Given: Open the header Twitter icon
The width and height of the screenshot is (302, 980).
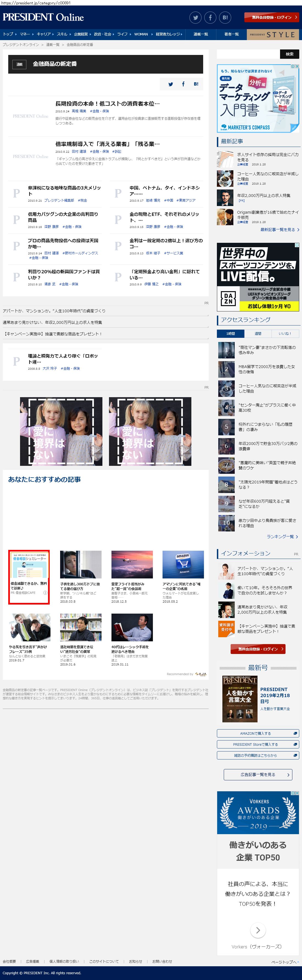Looking at the screenshot, I should (195, 18).
